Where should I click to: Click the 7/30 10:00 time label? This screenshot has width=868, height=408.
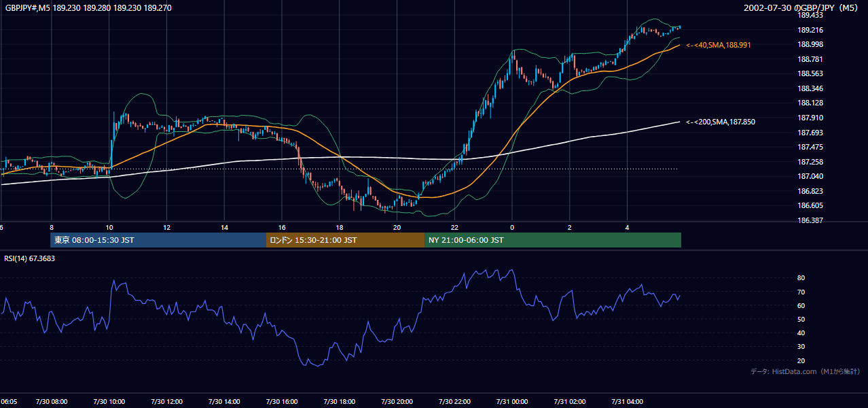point(109,402)
